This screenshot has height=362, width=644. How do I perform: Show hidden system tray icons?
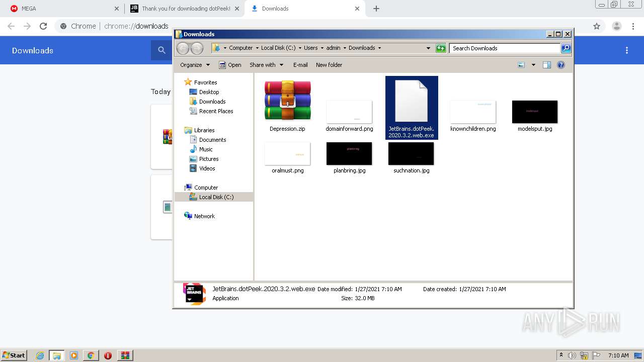pos(561,355)
